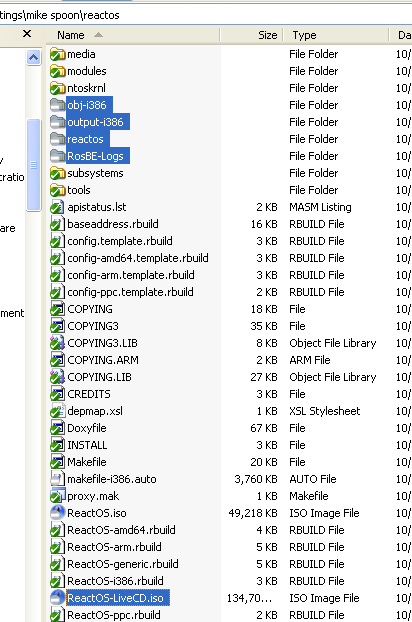Click the 3,760 KB size value
Image resolution: width=412 pixels, height=622 pixels.
tap(256, 479)
